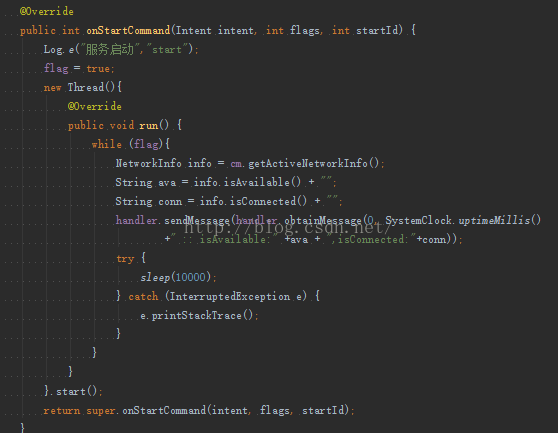Click the 'String conn' declaration line
Image resolution: width=558 pixels, height=433 pixels.
[x=229, y=201]
